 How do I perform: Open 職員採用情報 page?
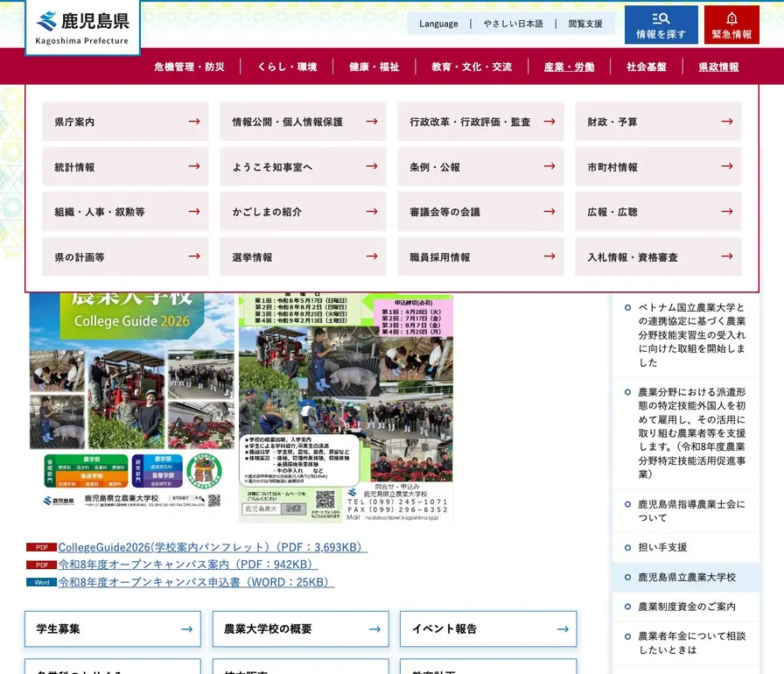tap(480, 256)
